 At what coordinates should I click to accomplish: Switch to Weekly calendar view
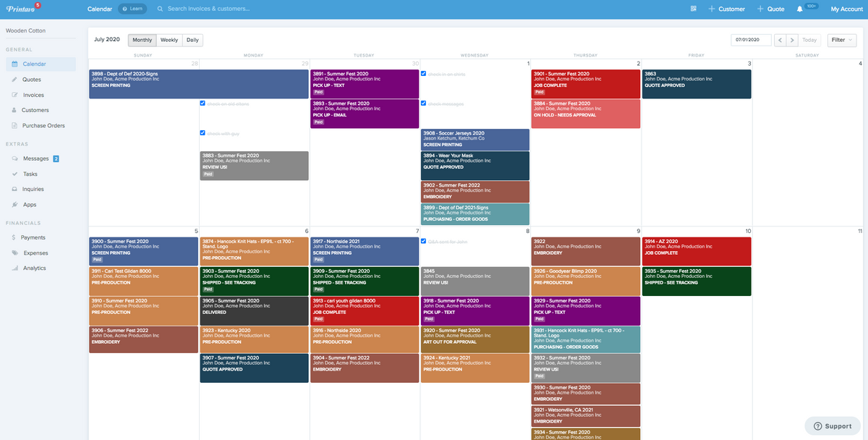pyautogui.click(x=169, y=40)
